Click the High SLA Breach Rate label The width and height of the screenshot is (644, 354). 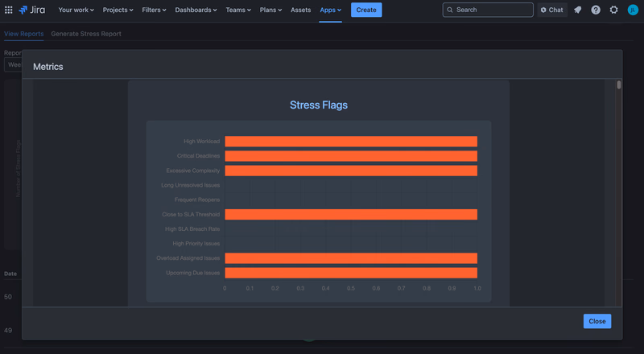[192, 229]
